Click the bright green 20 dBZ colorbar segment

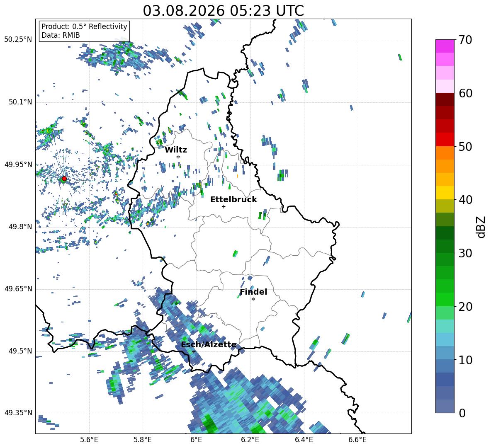point(445,299)
